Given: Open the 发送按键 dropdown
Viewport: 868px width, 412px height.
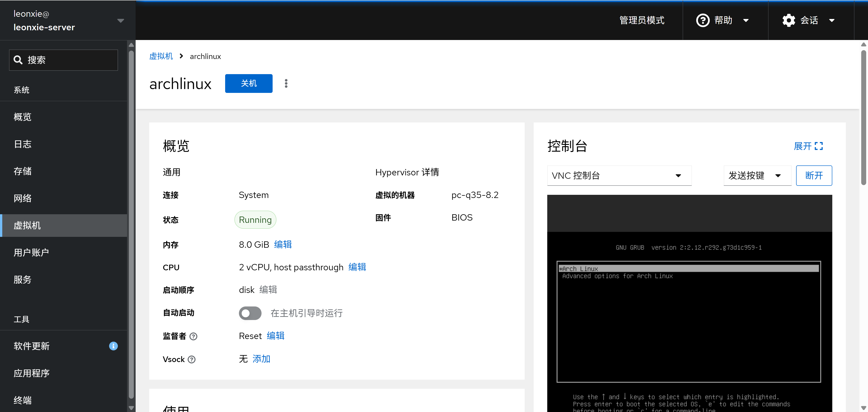Looking at the screenshot, I should 757,176.
